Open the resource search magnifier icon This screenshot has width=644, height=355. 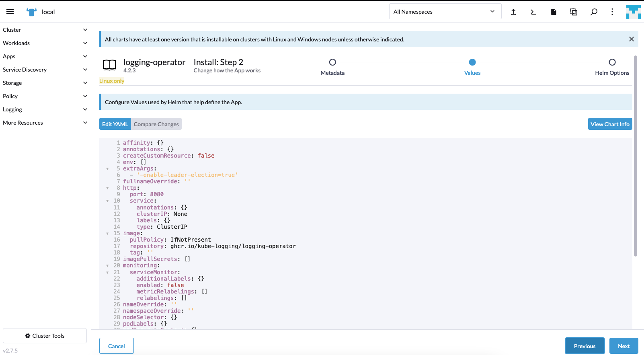594,12
